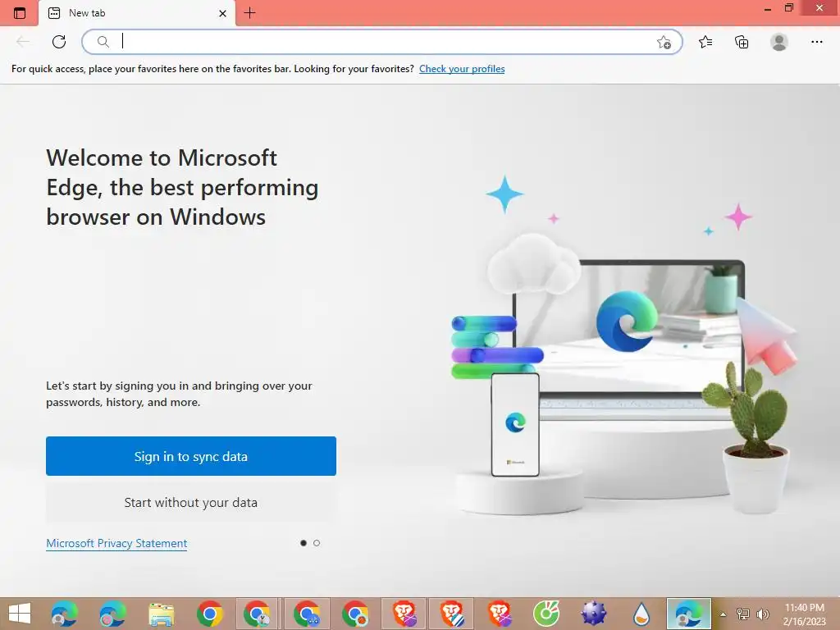This screenshot has width=840, height=630.
Task: Open the Microsoft Privacy Statement link
Action: click(x=116, y=543)
